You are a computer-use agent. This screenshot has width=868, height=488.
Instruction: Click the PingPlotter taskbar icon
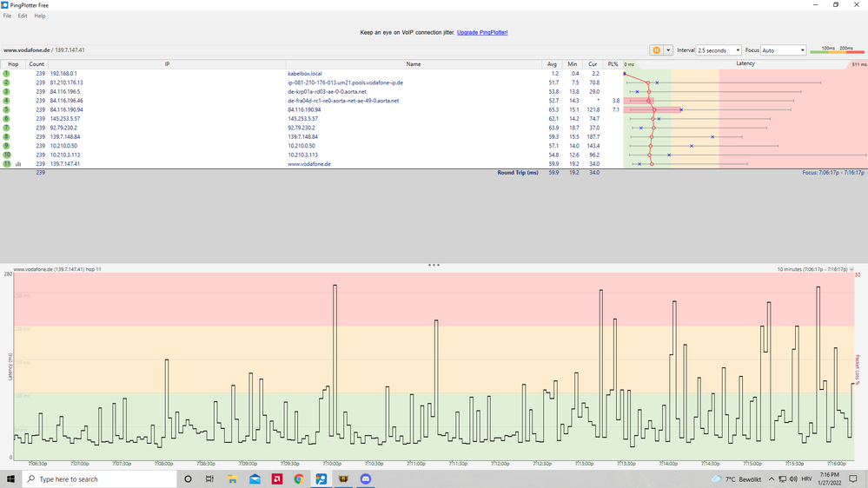click(x=321, y=479)
